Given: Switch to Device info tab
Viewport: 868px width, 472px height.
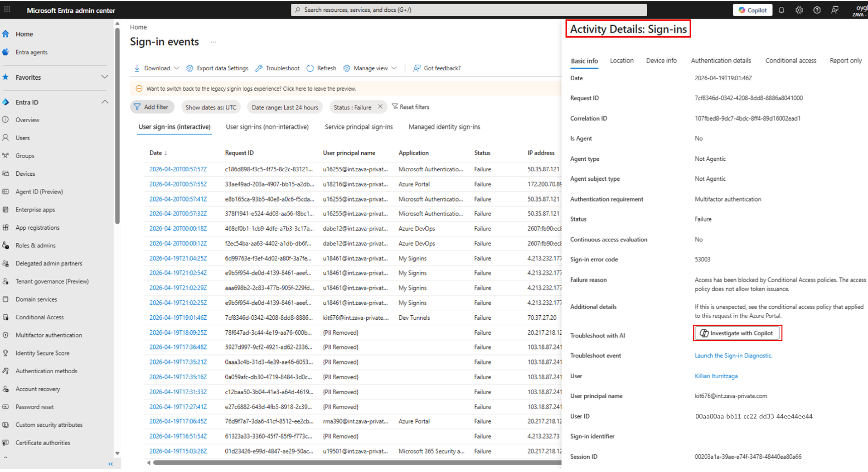Looking at the screenshot, I should coord(661,61).
